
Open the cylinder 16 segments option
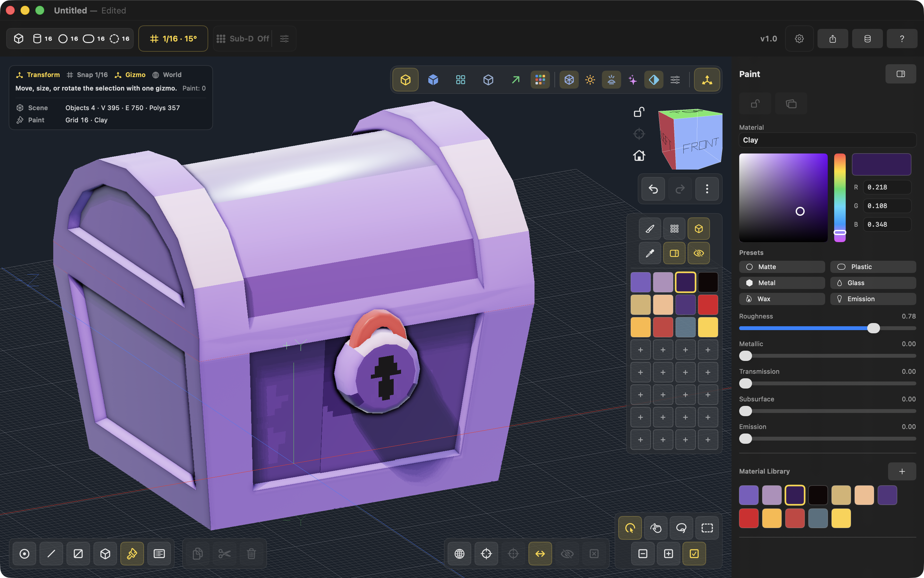point(42,39)
